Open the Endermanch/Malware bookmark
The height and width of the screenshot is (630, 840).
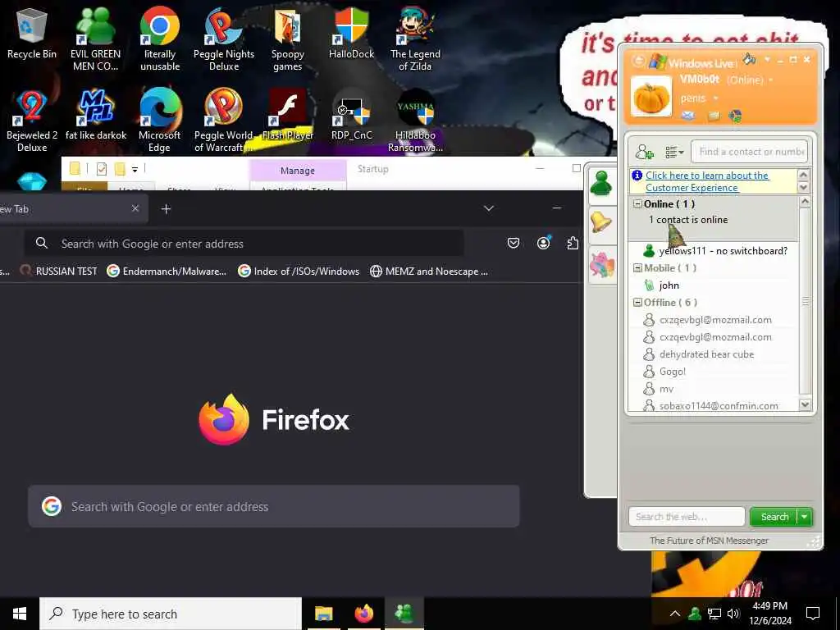point(167,271)
